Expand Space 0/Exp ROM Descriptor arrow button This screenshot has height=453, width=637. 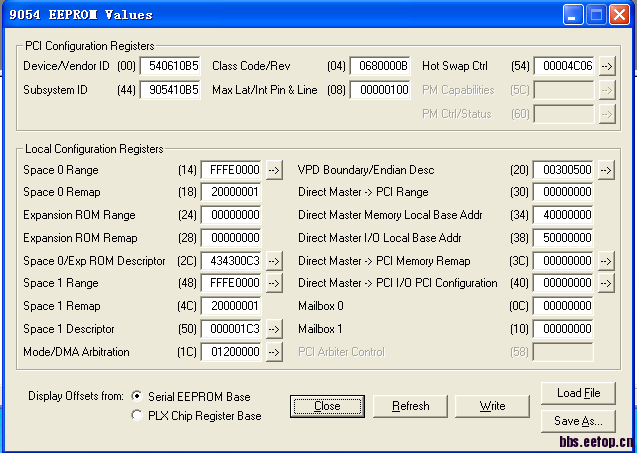(274, 261)
